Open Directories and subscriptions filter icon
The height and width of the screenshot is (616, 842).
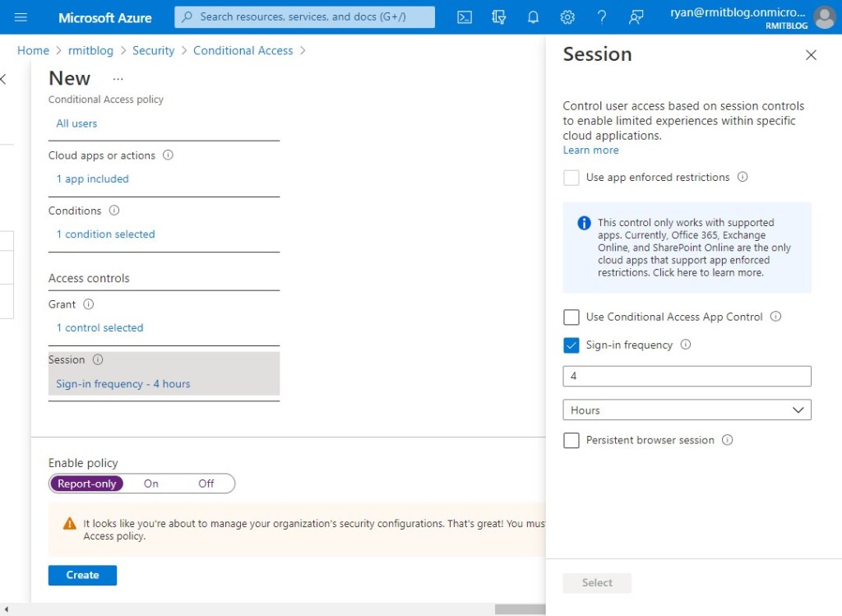pos(499,17)
